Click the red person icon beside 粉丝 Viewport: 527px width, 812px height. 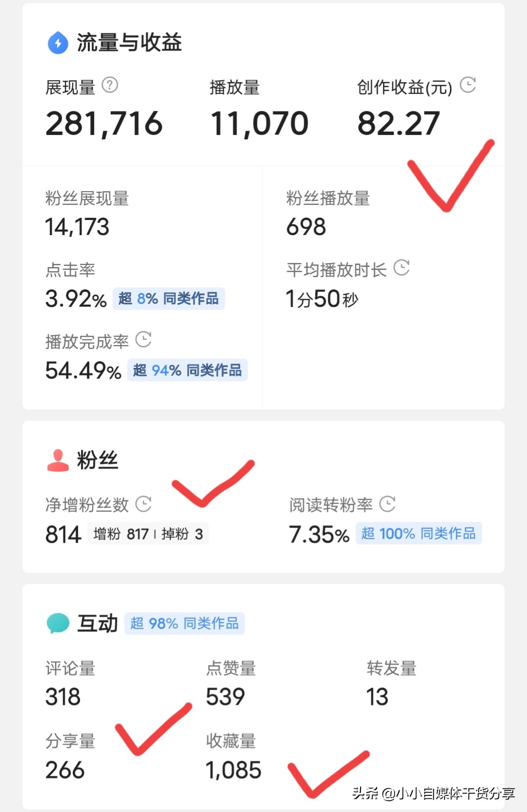coord(57,459)
